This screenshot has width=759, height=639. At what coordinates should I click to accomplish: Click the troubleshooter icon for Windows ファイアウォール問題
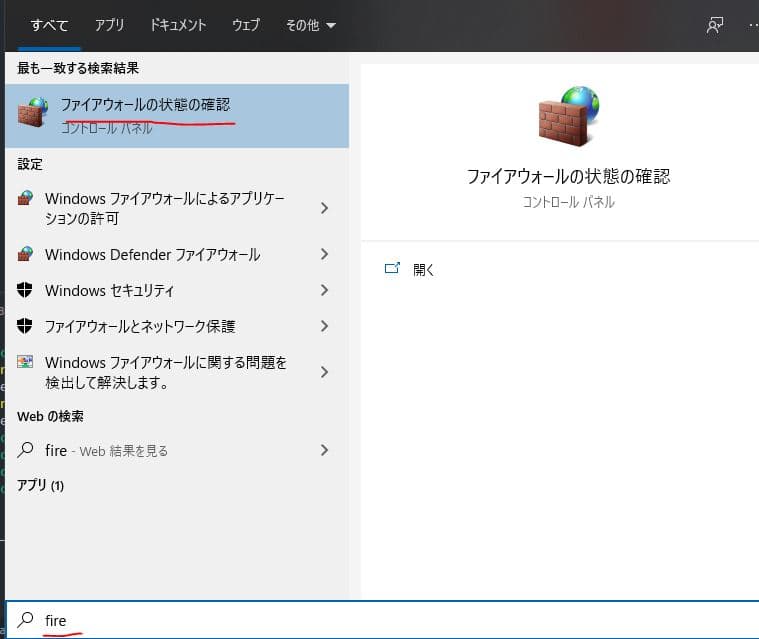click(x=26, y=363)
